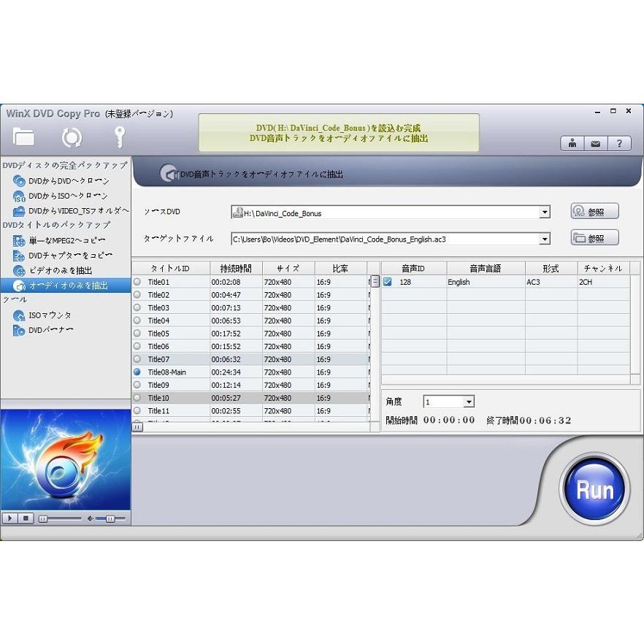
Task: Open the ターゲットファイル dropdown list
Action: click(x=544, y=238)
